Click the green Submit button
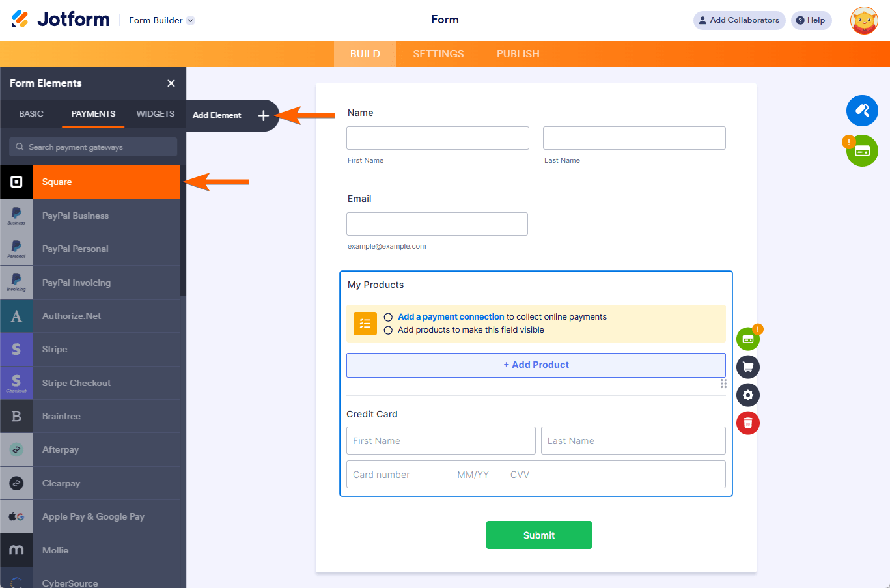890x588 pixels. pos(539,535)
